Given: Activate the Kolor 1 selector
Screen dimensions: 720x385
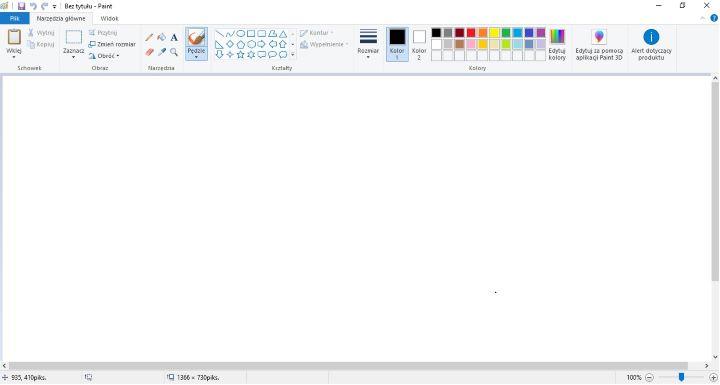Looking at the screenshot, I should 397,45.
